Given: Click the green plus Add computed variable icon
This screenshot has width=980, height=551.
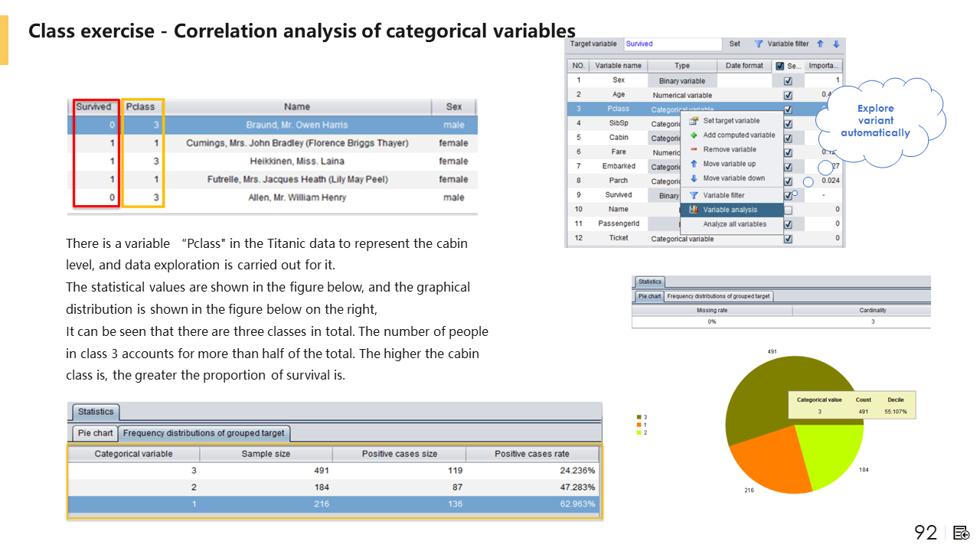Looking at the screenshot, I should coord(694,135).
